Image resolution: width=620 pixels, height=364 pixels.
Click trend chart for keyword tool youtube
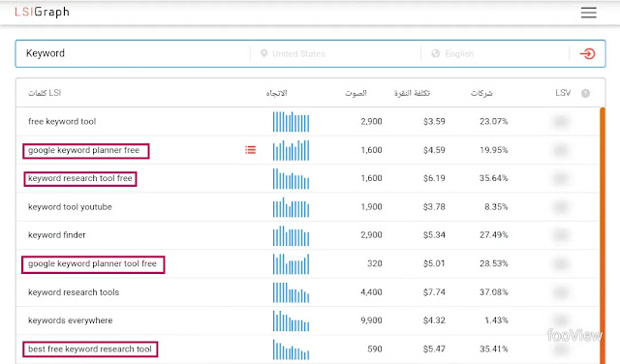291,207
